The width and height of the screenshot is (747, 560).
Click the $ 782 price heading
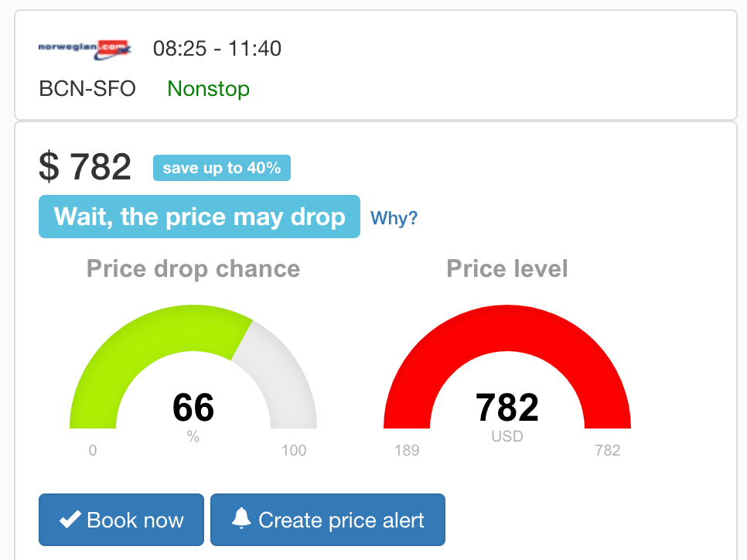click(x=85, y=166)
